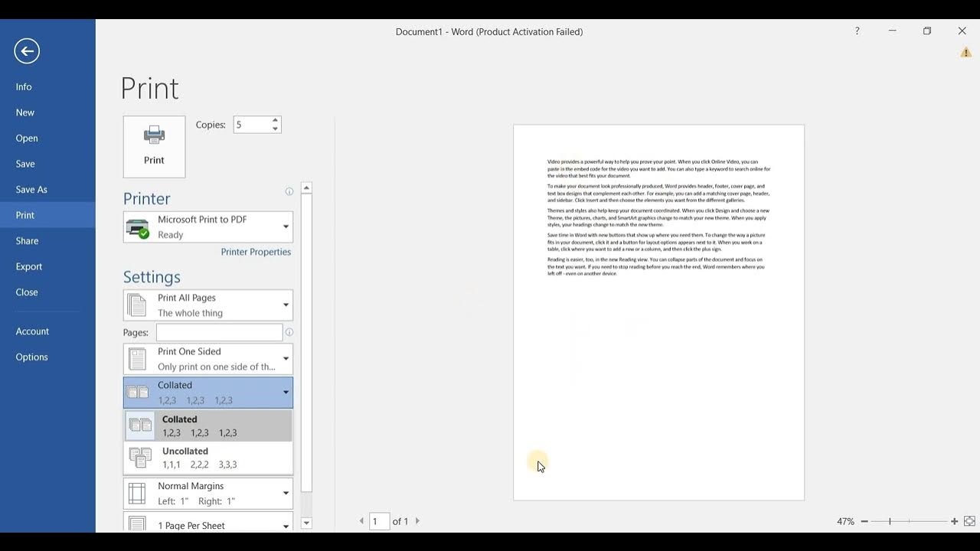Click the 1 Page Per Sheet icon
Screen dimensions: 980x551
[x=137, y=524]
